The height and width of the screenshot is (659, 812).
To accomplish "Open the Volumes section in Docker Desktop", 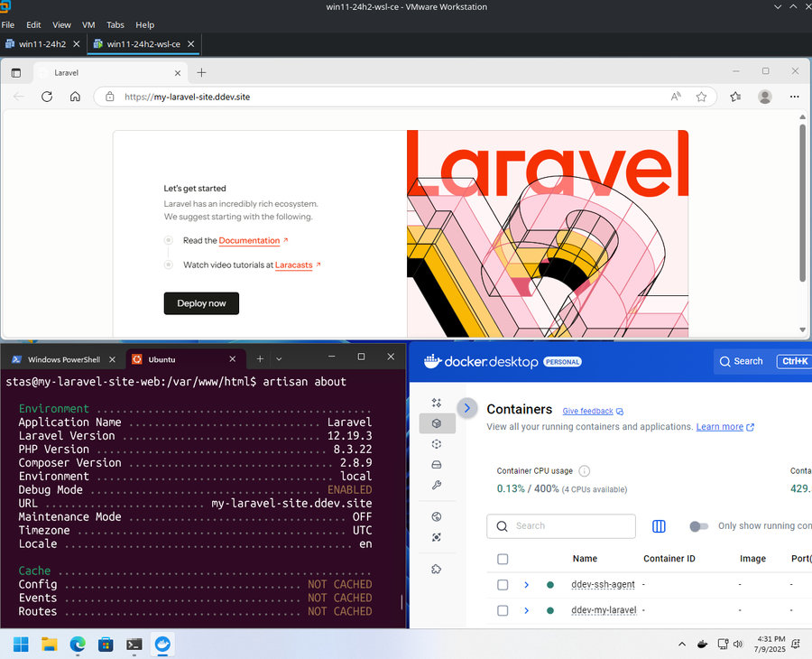I will pos(437,464).
